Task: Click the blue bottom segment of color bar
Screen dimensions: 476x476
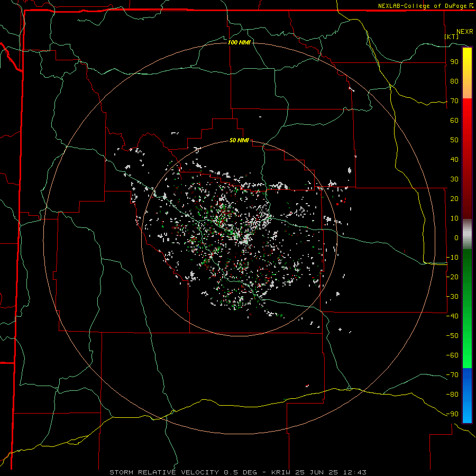Action: [467, 395]
